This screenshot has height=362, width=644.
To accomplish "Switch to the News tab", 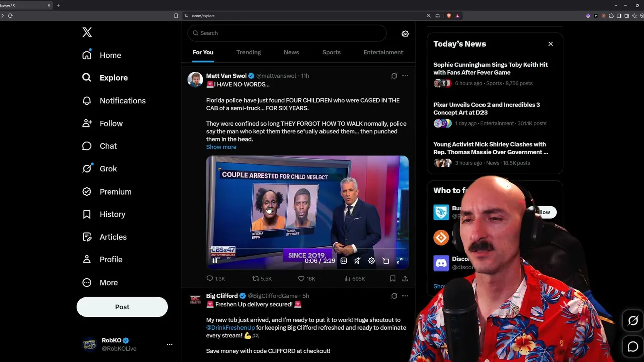I will tap(291, 52).
